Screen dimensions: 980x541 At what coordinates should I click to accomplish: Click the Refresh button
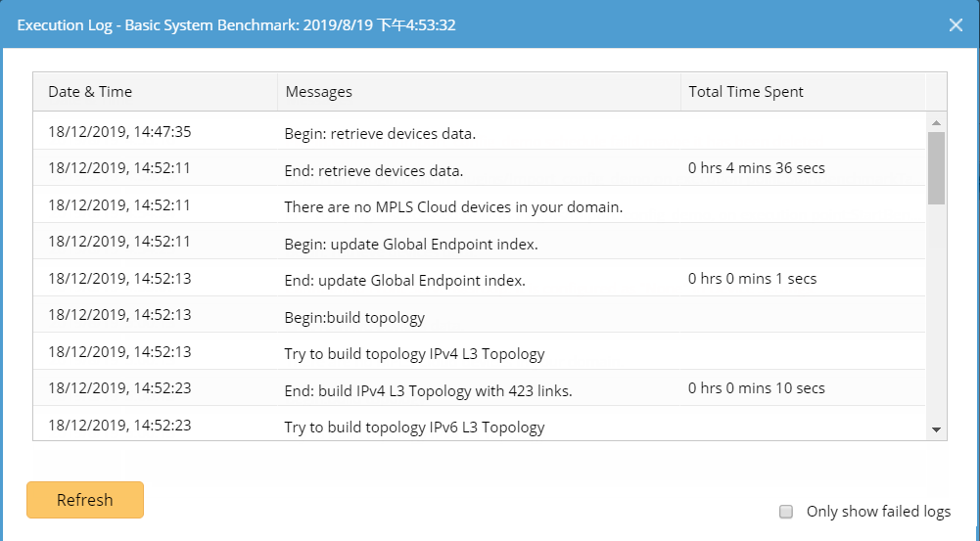85,500
